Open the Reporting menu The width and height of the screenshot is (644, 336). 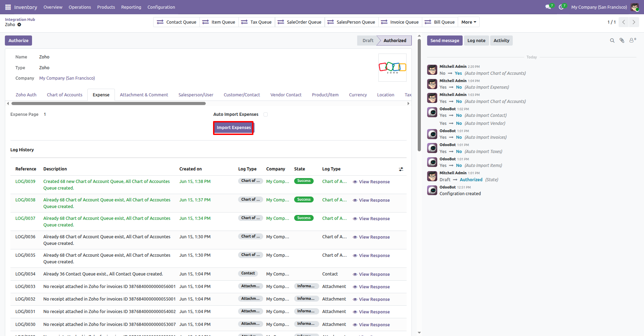(131, 7)
